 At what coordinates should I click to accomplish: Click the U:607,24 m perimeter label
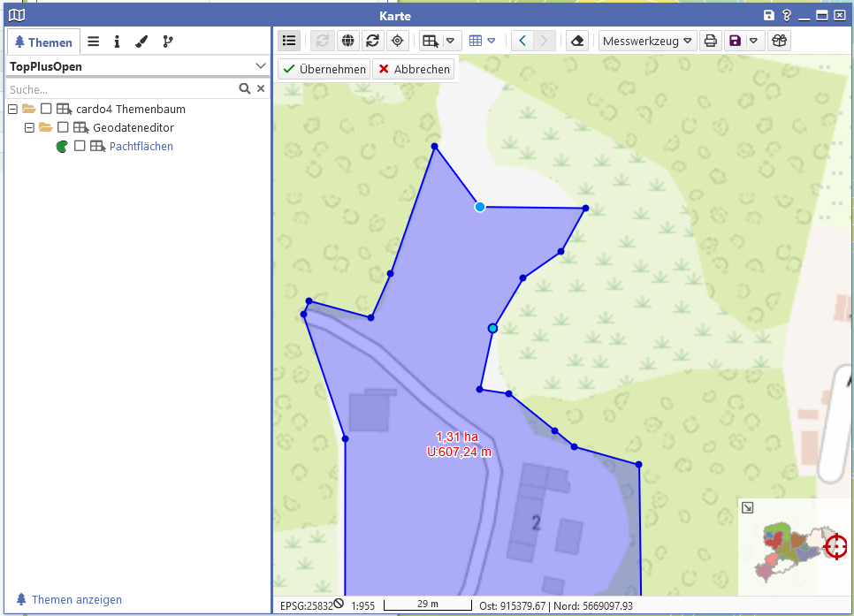tap(459, 452)
